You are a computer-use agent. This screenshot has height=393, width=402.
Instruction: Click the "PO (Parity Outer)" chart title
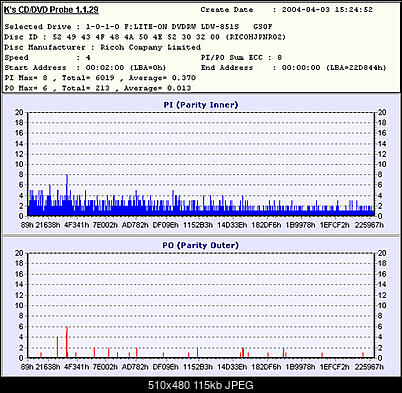coord(201,246)
